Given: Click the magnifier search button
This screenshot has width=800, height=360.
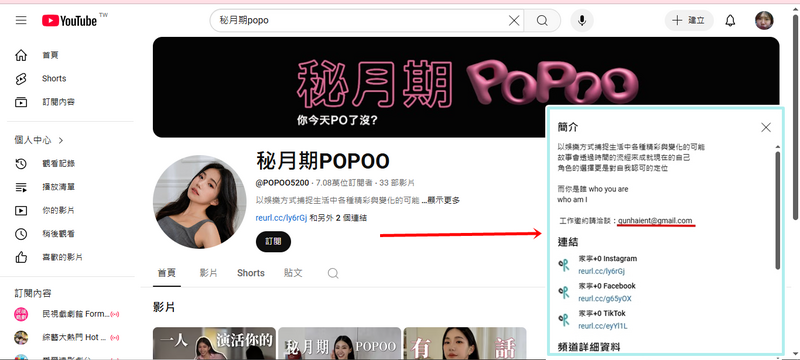Looking at the screenshot, I should click(542, 20).
